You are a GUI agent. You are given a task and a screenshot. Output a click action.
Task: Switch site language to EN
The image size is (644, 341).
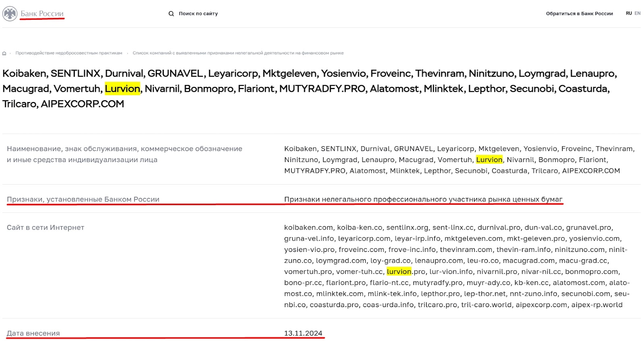(x=638, y=13)
